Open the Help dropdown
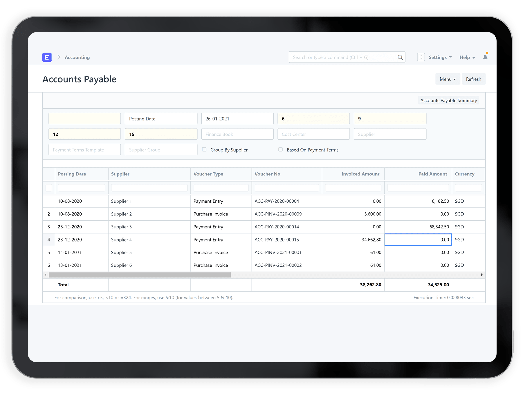532x399 pixels. tap(467, 57)
